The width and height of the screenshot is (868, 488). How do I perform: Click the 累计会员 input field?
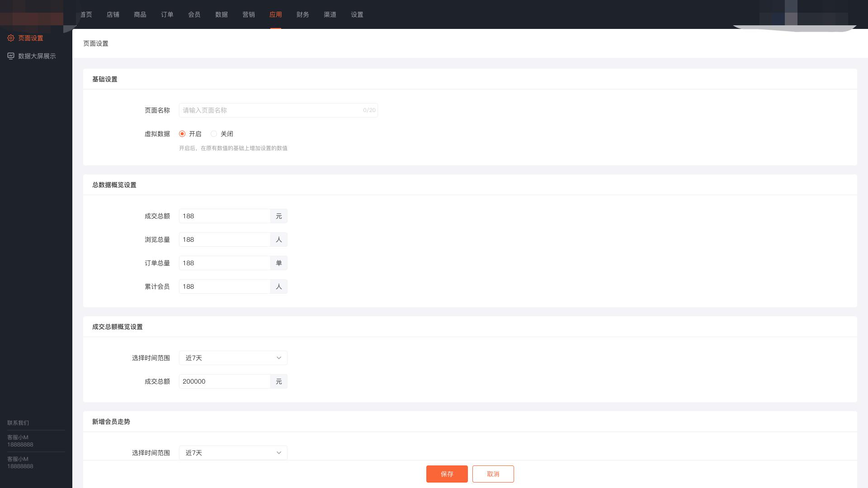(x=225, y=286)
